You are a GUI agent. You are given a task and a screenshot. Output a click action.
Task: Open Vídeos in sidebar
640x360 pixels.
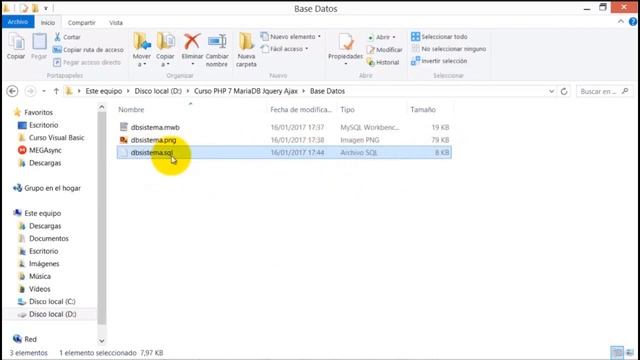40,289
